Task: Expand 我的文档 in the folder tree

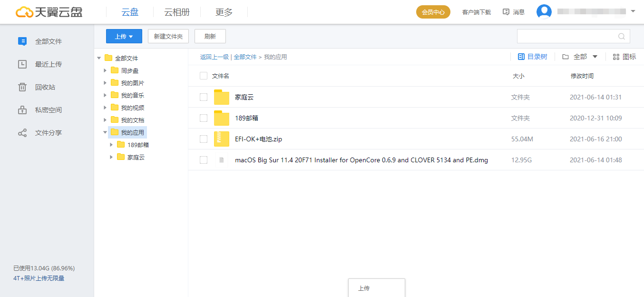Action: pyautogui.click(x=105, y=120)
